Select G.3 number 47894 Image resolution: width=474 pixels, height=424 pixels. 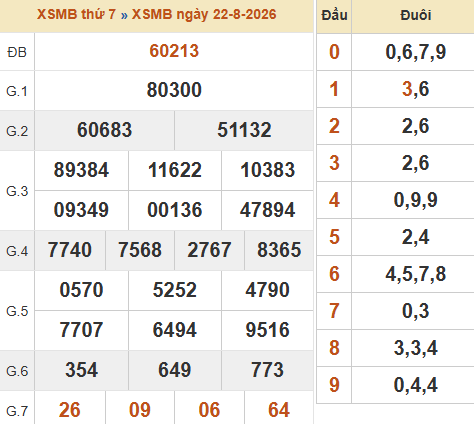[267, 210]
